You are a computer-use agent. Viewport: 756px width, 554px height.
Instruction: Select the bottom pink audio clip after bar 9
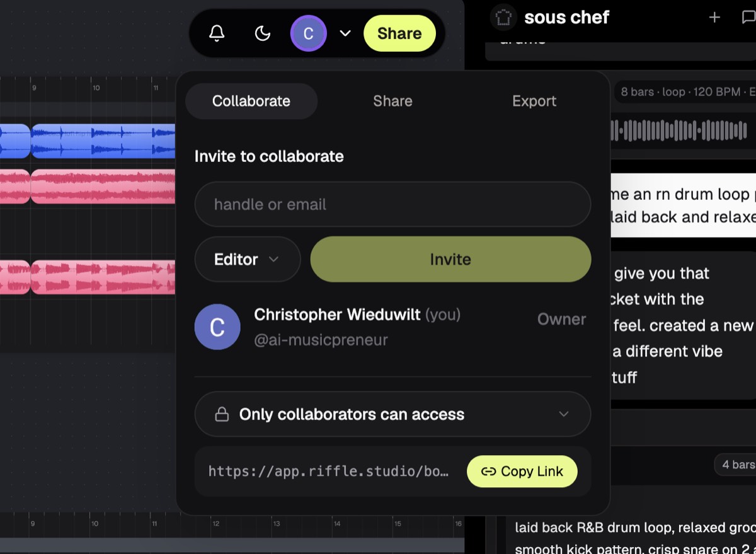pyautogui.click(x=103, y=277)
